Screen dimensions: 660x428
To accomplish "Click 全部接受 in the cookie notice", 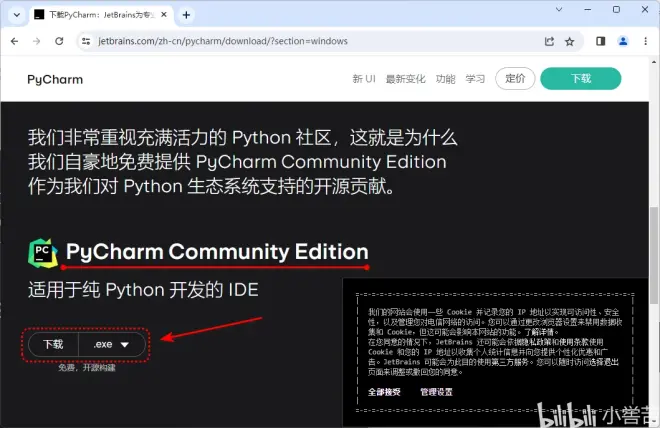I will click(384, 392).
